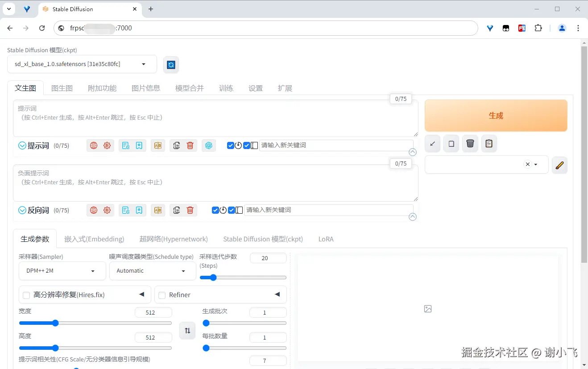Click the refresh checkpoint list icon

point(171,64)
